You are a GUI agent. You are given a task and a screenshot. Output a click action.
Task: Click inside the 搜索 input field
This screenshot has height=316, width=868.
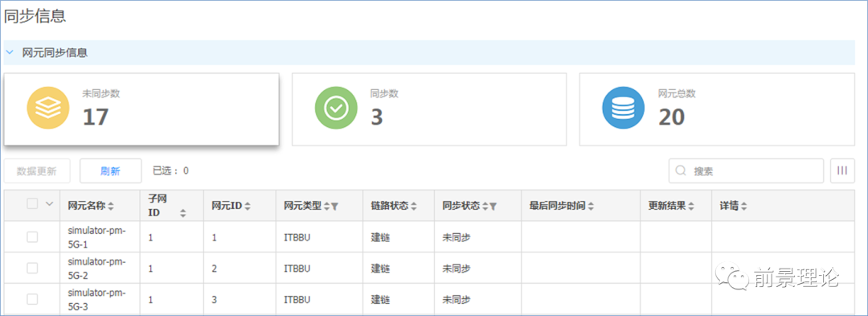point(746,171)
